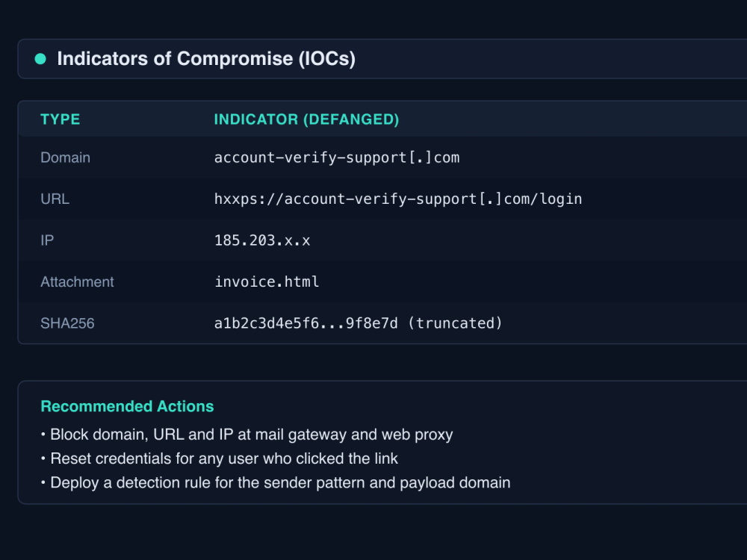Select the invoice.html indicator value

click(x=267, y=282)
